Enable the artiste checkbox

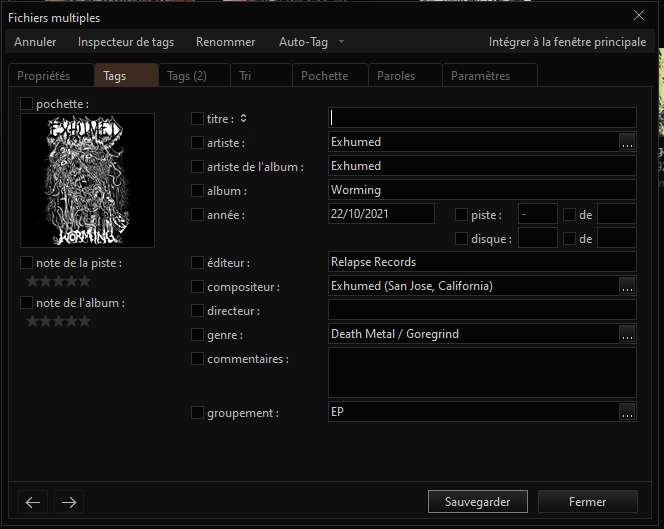point(197,143)
